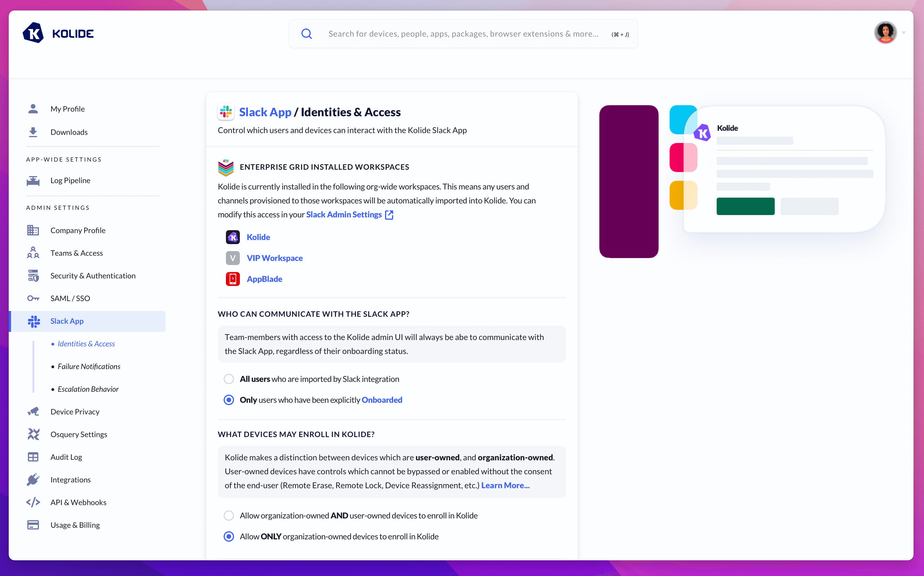
Task: Click the grey button in Slack preview
Action: [x=810, y=206]
